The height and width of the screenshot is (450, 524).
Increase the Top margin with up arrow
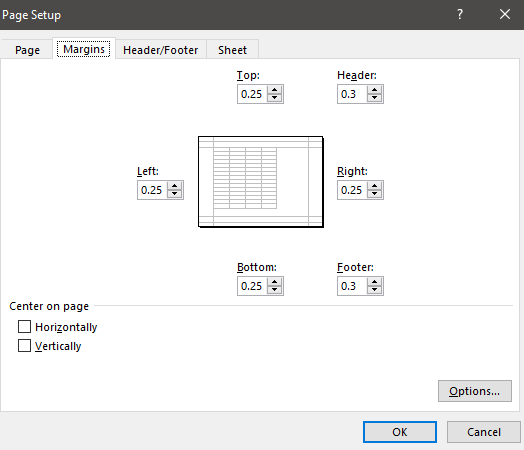274,90
